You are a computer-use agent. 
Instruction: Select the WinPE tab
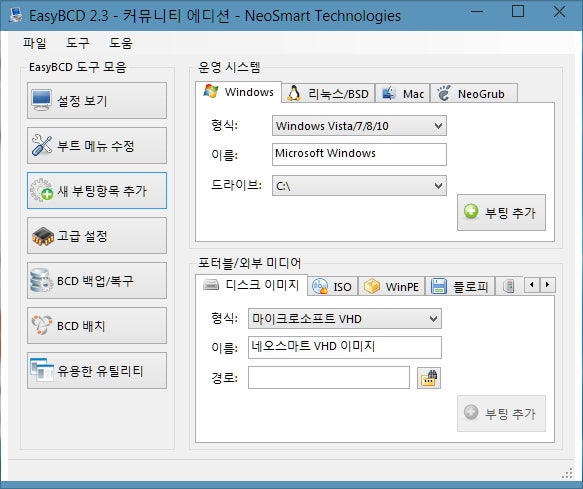coord(392,286)
